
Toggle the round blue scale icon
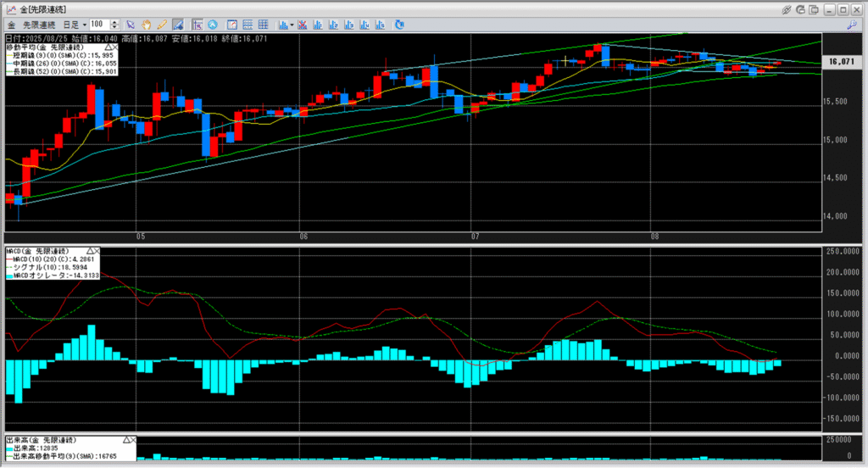pyautogui.click(x=213, y=25)
